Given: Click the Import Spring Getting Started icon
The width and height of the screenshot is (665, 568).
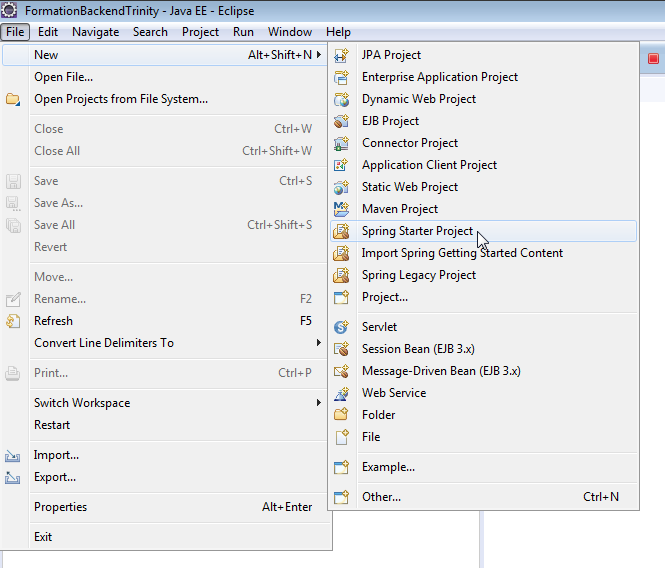Looking at the screenshot, I should [x=341, y=253].
